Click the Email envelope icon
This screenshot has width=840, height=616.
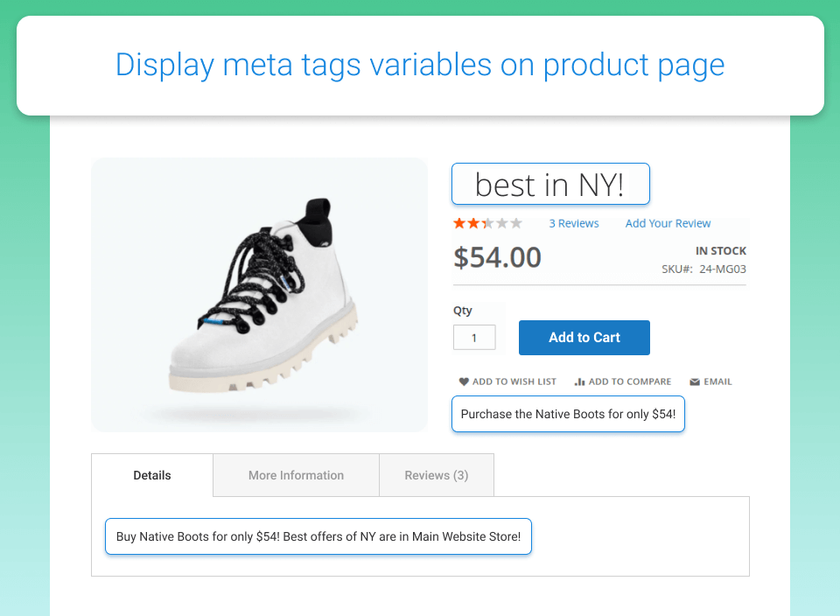(x=695, y=381)
